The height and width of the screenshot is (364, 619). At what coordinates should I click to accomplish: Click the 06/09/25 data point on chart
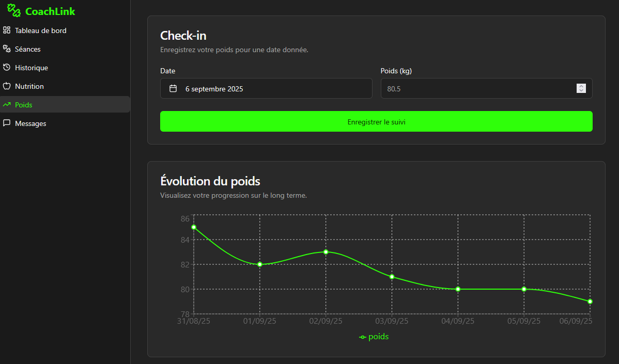[x=590, y=302]
